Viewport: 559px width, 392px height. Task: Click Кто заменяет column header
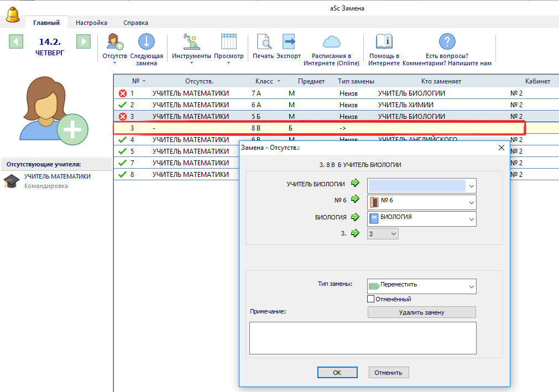click(441, 81)
